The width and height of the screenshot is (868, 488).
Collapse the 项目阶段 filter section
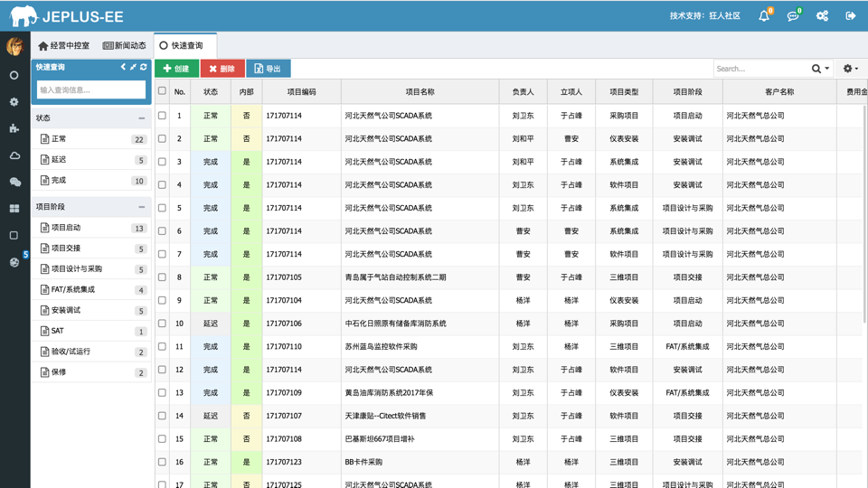pos(141,207)
